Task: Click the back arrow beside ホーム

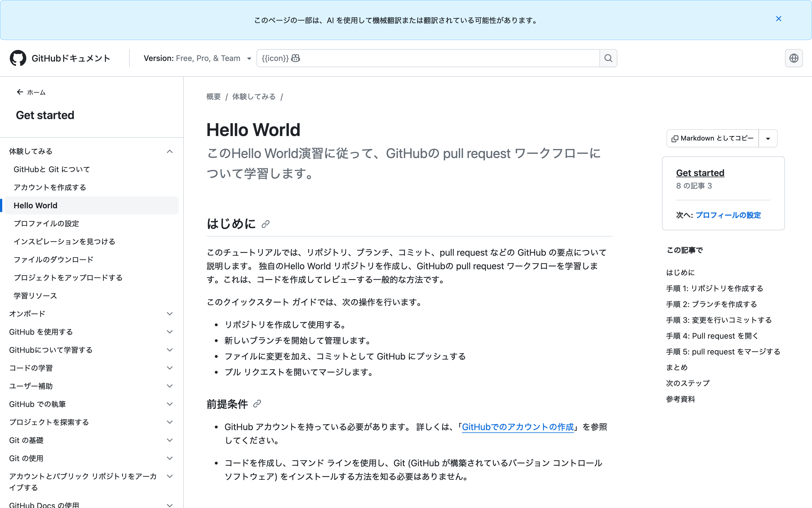Action: point(20,92)
